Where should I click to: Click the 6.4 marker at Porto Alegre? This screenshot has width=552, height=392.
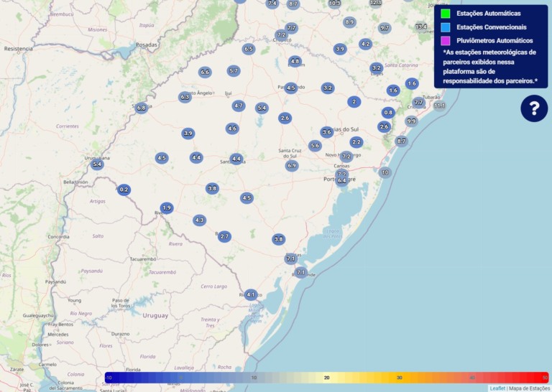click(x=342, y=181)
